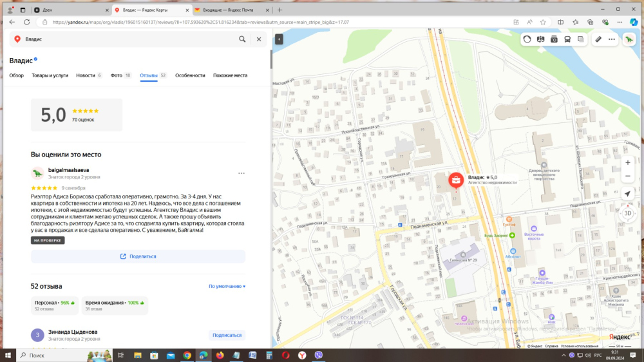This screenshot has height=362, width=644.
Task: Click НА ПРОВЕРКЕ status badge
Action: (48, 240)
